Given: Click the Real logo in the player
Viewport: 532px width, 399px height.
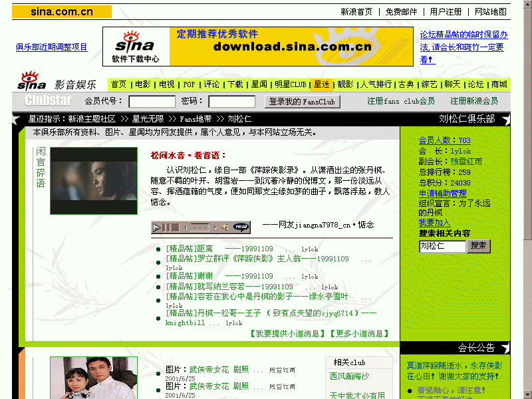Looking at the screenshot, I should coord(241,227).
